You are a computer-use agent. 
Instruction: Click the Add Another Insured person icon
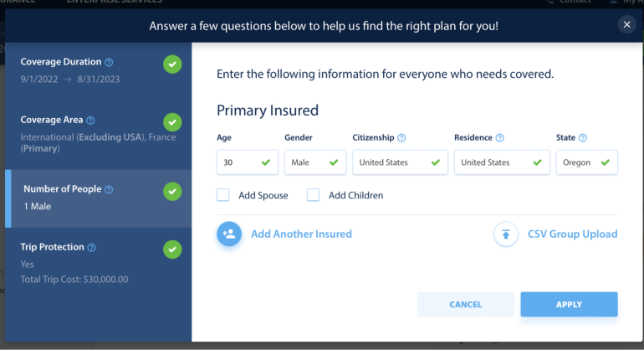[x=229, y=234]
